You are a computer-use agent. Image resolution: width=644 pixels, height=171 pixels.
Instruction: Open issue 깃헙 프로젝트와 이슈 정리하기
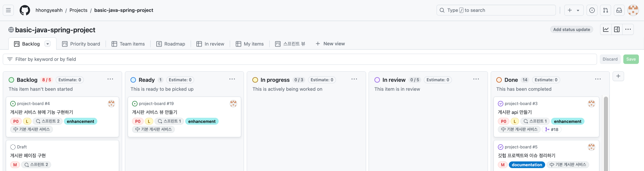[526, 155]
